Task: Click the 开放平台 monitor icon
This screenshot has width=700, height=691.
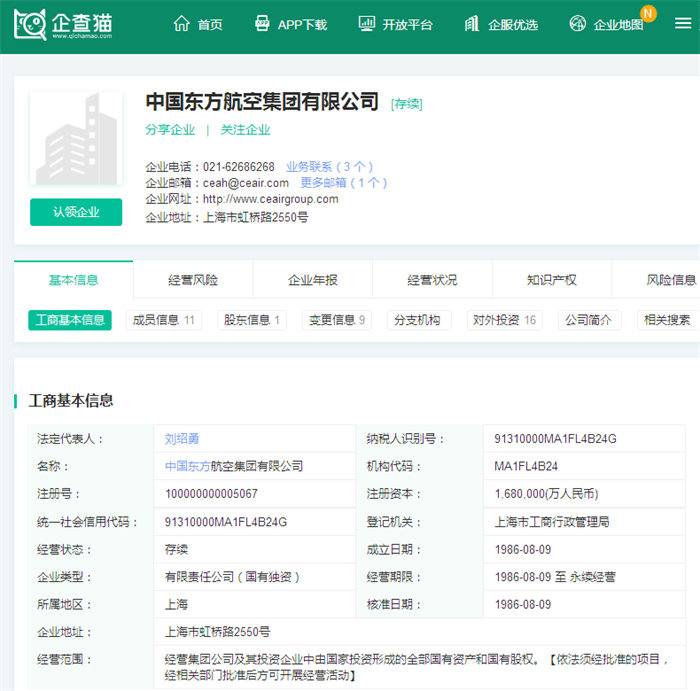Action: pyautogui.click(x=367, y=24)
